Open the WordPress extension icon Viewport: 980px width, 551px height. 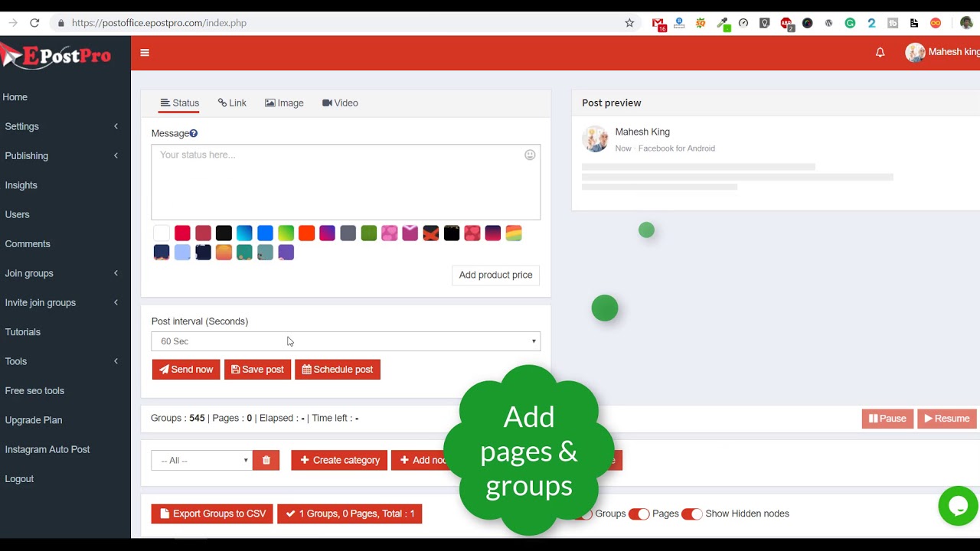pyautogui.click(x=828, y=23)
